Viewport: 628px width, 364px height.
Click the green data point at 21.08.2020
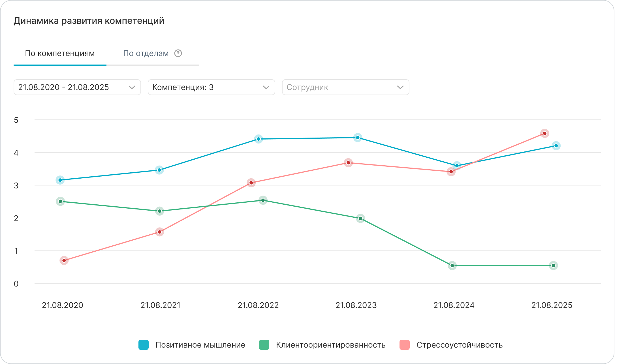(60, 202)
